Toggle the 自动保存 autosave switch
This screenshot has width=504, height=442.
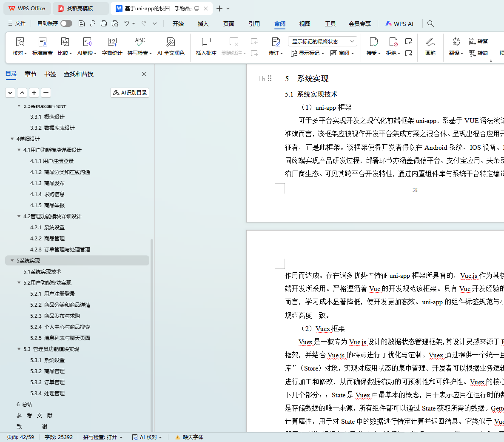66,23
